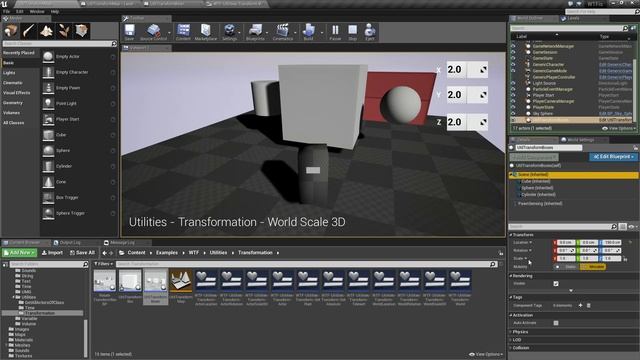The height and width of the screenshot is (360, 640).
Task: Open the Settings toolbar icon
Action: pyautogui.click(x=229, y=32)
